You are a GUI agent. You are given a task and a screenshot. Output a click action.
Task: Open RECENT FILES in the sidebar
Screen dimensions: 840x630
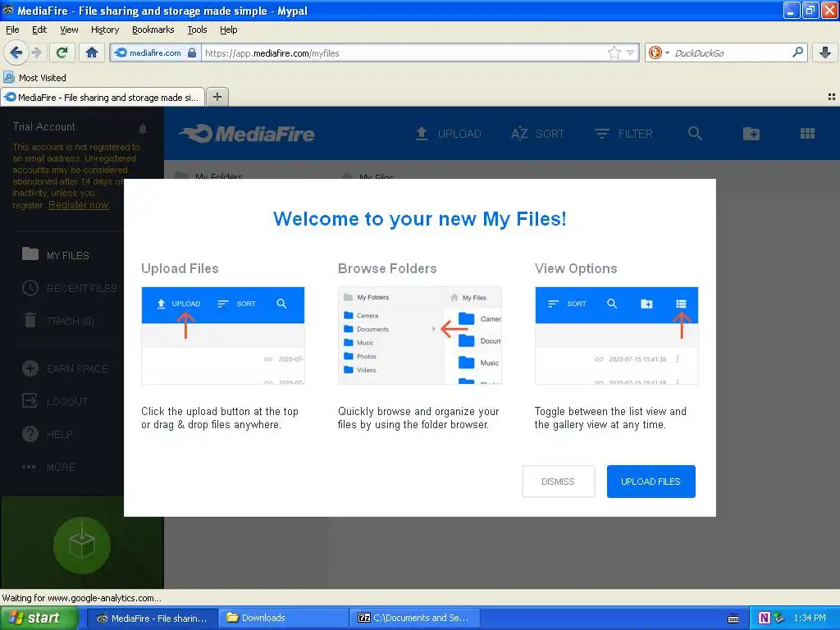point(70,288)
